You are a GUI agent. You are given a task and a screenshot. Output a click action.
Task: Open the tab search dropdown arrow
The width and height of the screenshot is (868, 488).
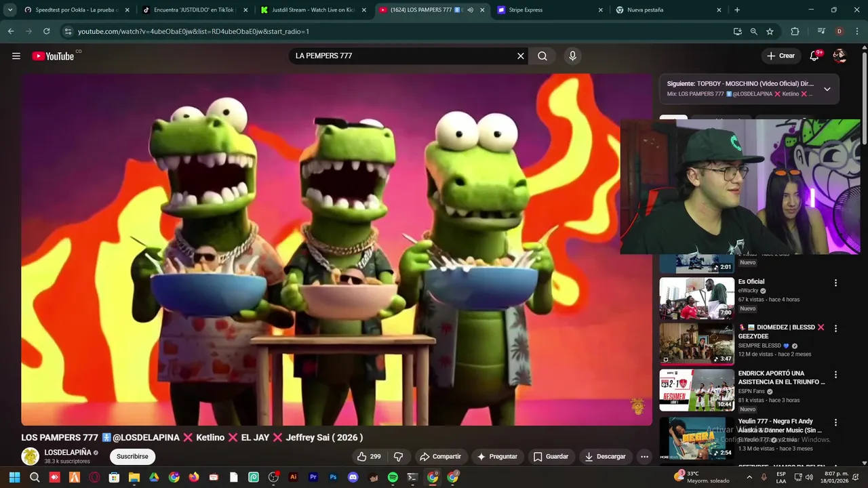(x=10, y=10)
